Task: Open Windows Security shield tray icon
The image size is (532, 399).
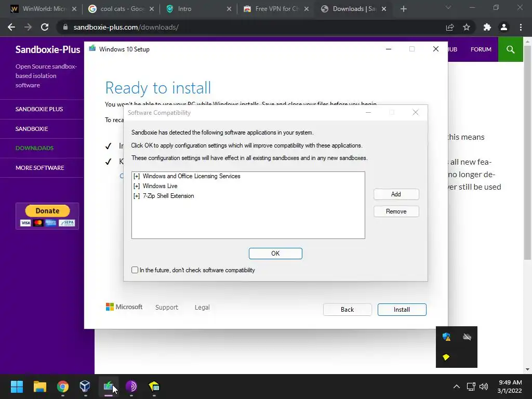Action: pos(446,337)
